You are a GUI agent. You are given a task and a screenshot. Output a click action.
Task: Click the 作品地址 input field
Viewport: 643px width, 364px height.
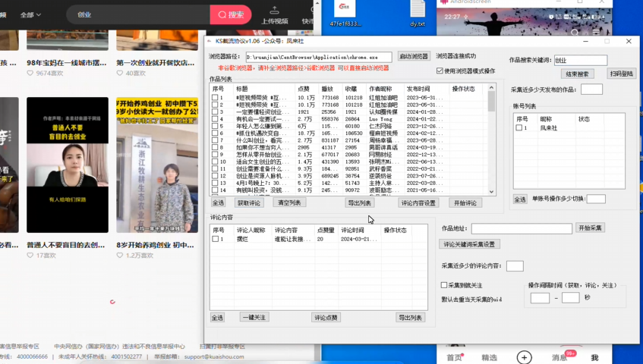pyautogui.click(x=522, y=228)
